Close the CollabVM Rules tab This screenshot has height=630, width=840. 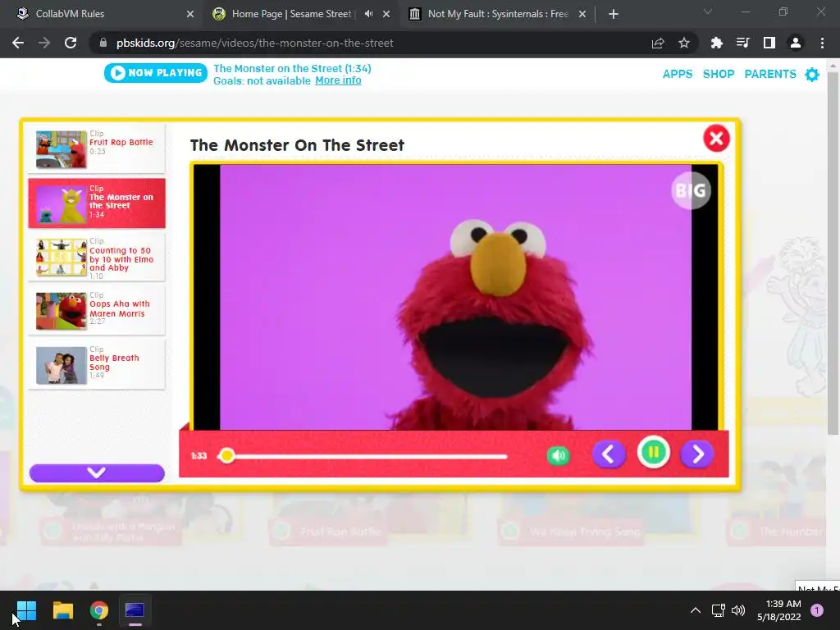coord(190,15)
